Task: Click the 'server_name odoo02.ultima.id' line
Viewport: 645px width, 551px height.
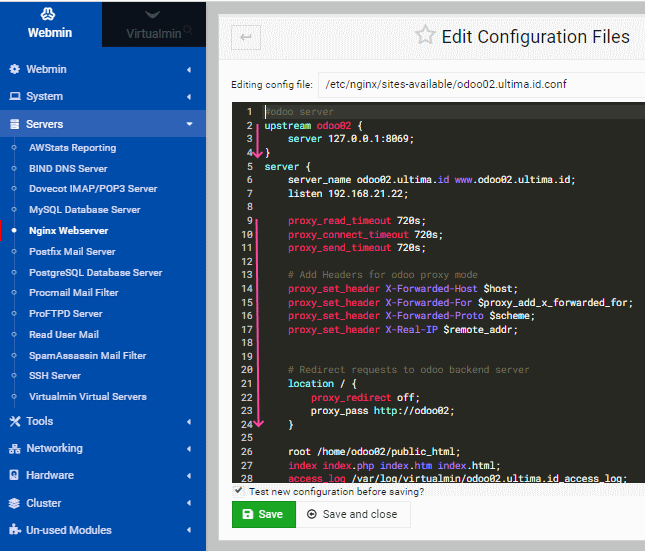Action: [x=432, y=180]
